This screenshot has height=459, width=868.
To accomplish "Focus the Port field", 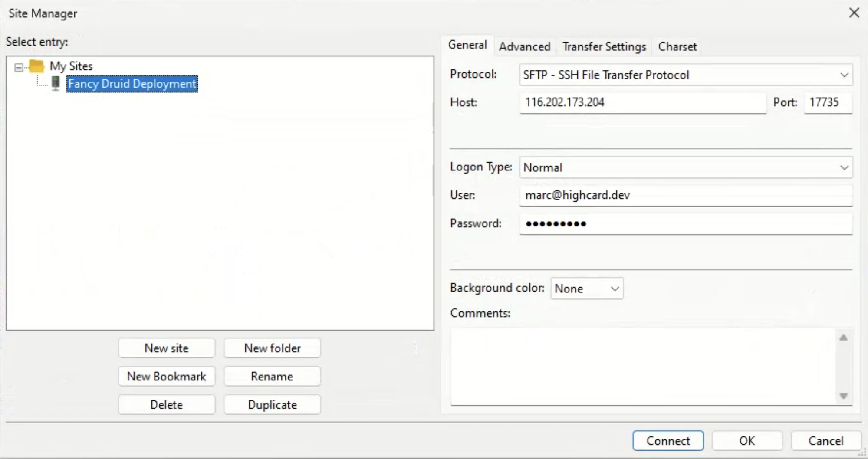I will pyautogui.click(x=827, y=102).
